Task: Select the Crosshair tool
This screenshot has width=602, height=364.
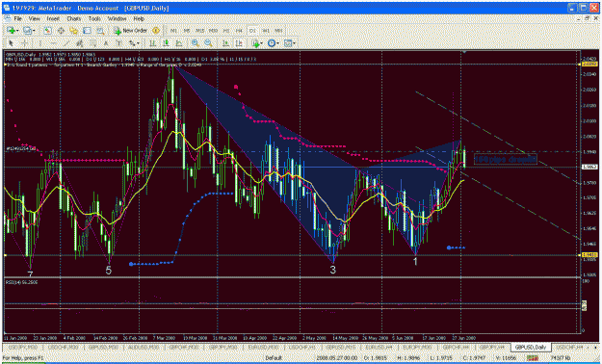Action: 24,43
